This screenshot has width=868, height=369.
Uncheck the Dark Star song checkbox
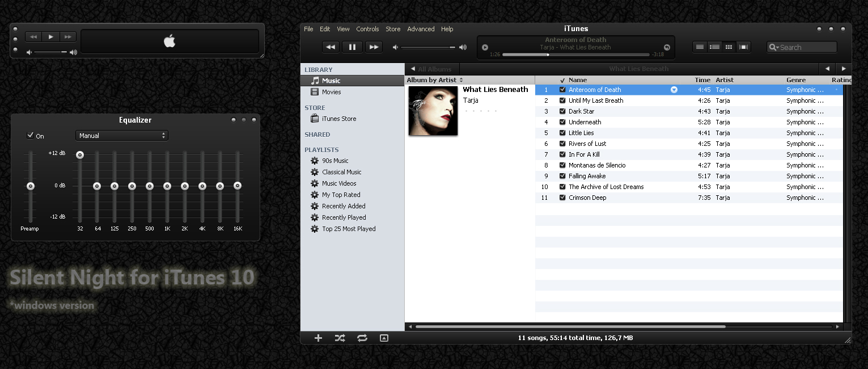coord(562,111)
